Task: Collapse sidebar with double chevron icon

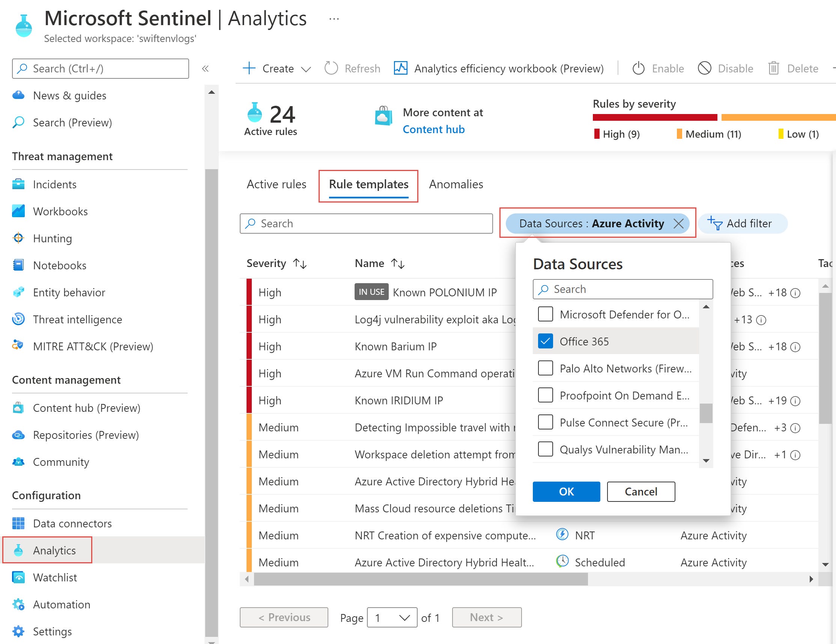Action: pyautogui.click(x=206, y=69)
